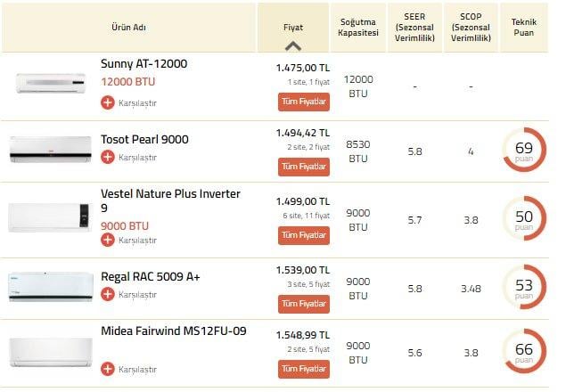Sort by Teknik Puan column header

[x=524, y=27]
